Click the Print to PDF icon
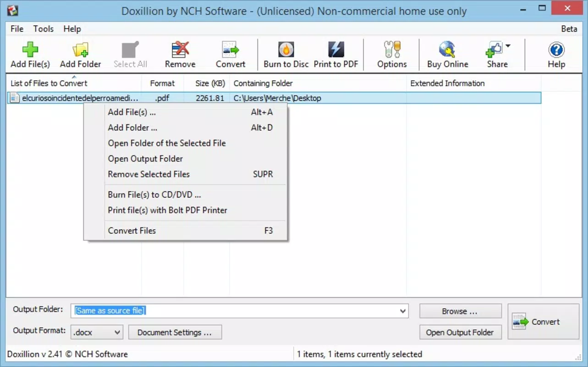588x367 pixels. tap(336, 50)
